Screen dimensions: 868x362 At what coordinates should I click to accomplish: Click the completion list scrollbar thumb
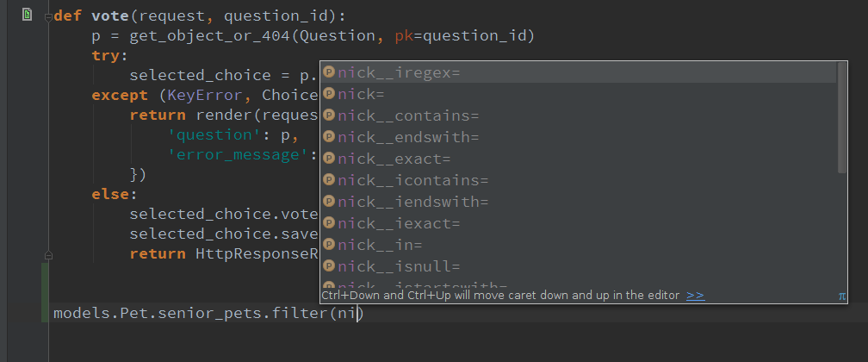pos(842,117)
